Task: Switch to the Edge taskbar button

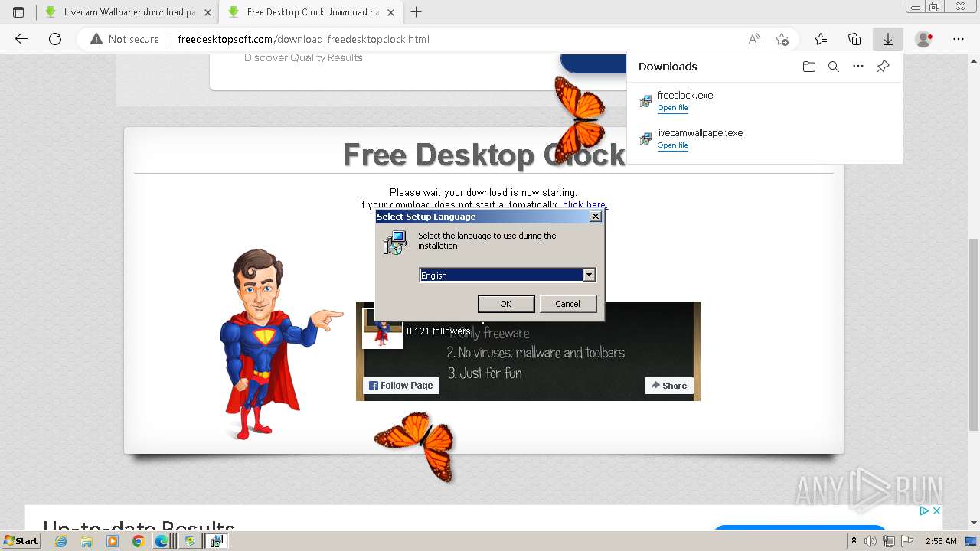Action: [163, 541]
